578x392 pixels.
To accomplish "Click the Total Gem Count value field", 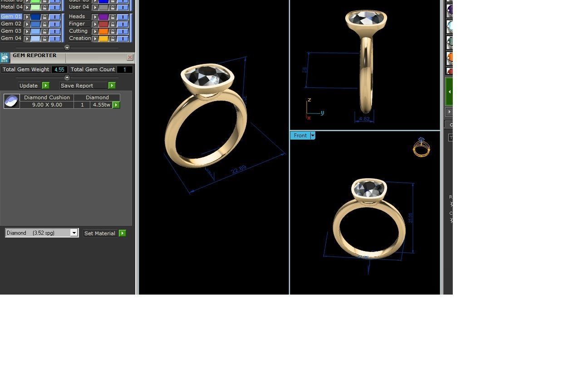I will pos(124,69).
